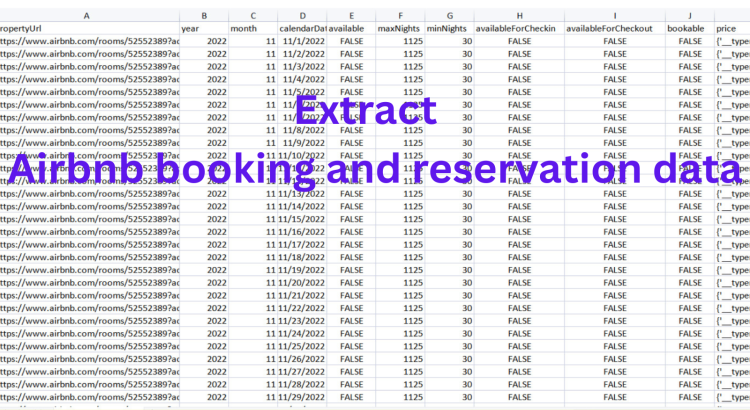
Task: Select column B header
Action: pos(204,16)
